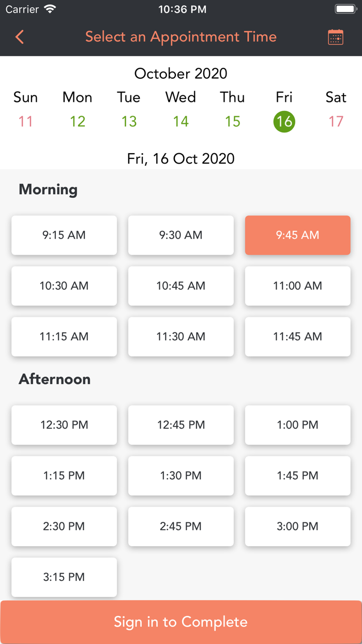This screenshot has height=644, width=362.
Task: Select Monday 12 in week strip
Action: pyautogui.click(x=78, y=122)
